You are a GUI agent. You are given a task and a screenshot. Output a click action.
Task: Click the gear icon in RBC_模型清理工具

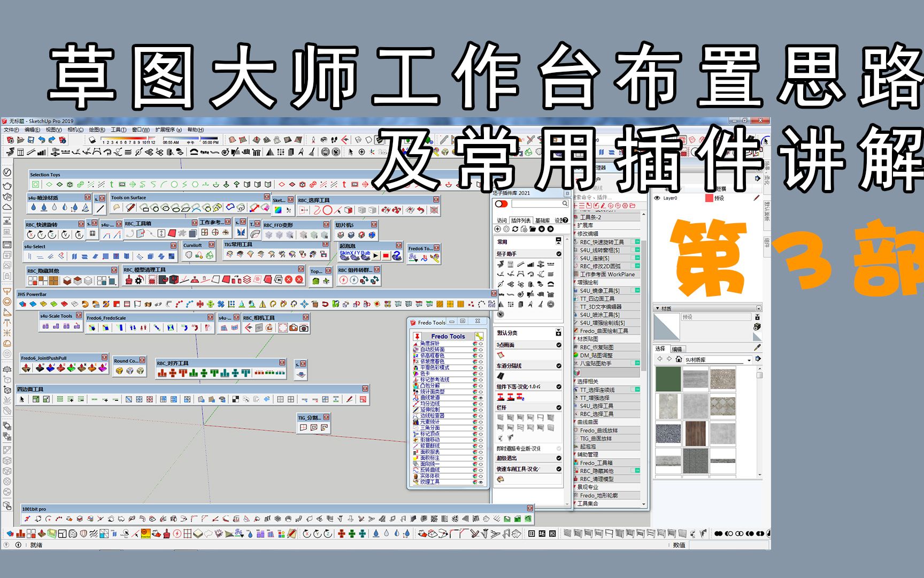pyautogui.click(x=139, y=280)
